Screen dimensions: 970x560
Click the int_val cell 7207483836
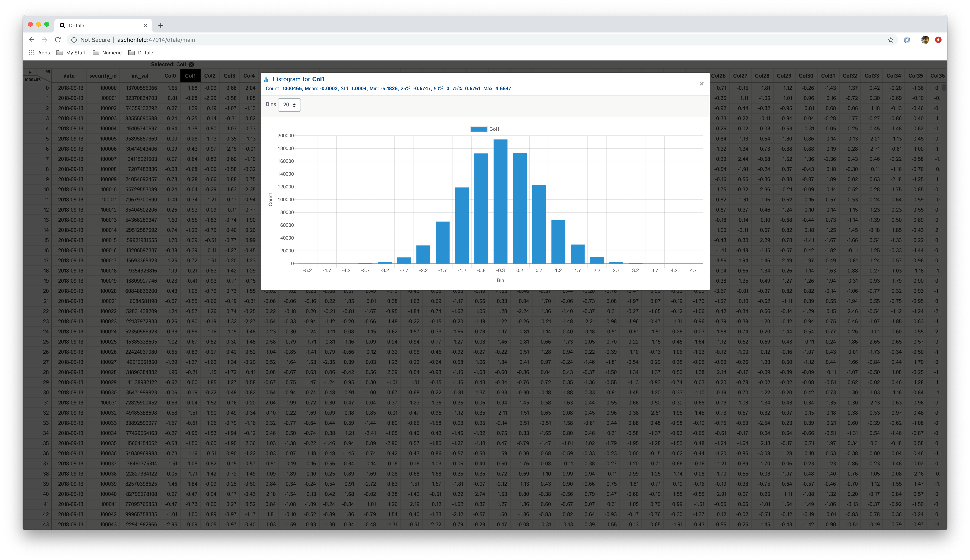[140, 169]
